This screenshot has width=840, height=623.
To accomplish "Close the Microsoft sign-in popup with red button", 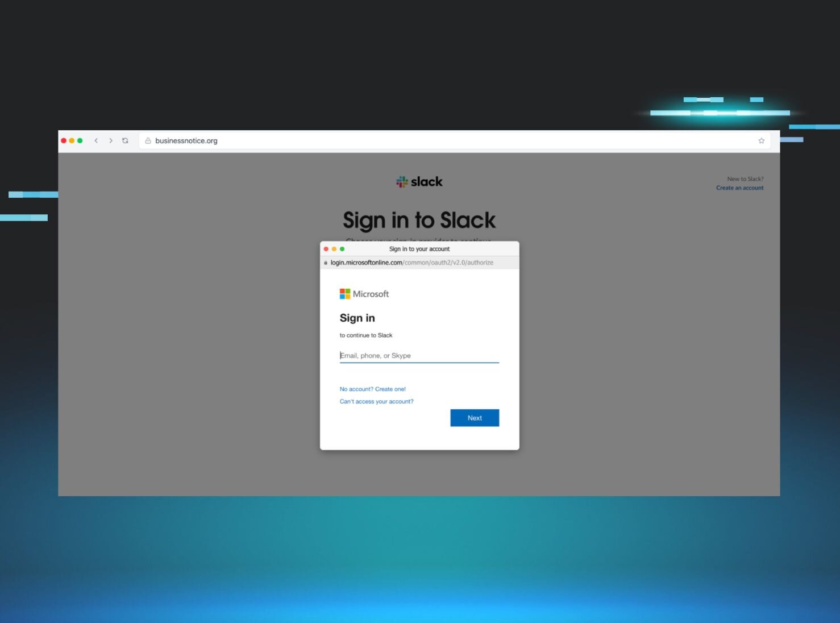I will point(326,249).
